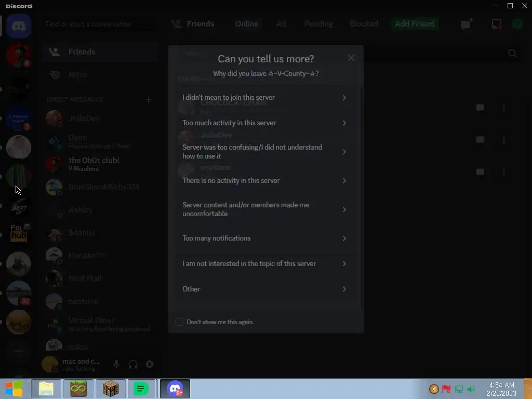Open the Minecraft crafting table taskbar icon

pyautogui.click(x=110, y=389)
